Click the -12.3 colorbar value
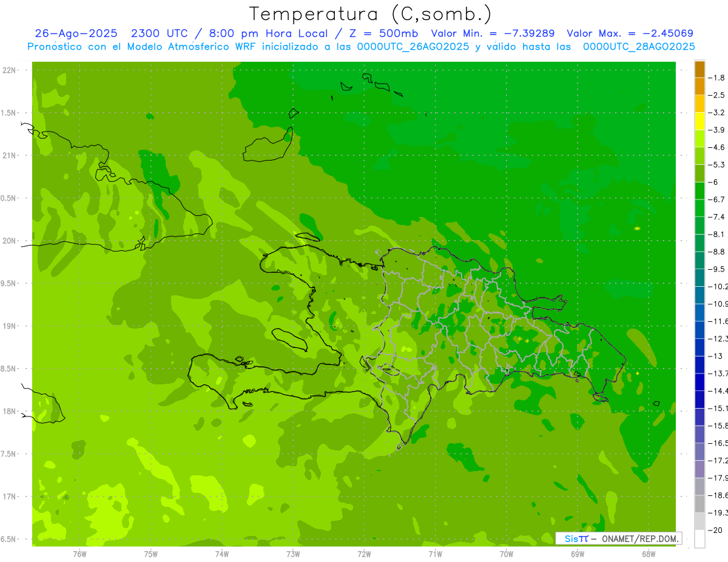Screen dimensions: 728x562 (x=718, y=338)
